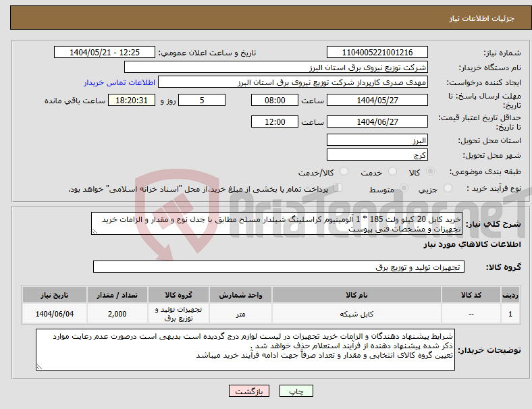Open اطلاعات تماس خریدار link
The width and height of the screenshot is (532, 409).
click(119, 82)
